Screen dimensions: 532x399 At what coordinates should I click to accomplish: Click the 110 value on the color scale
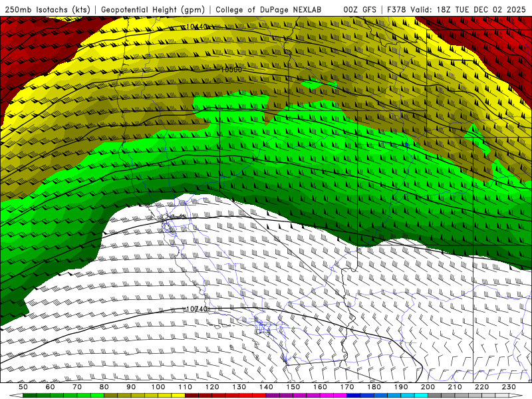[x=186, y=387]
